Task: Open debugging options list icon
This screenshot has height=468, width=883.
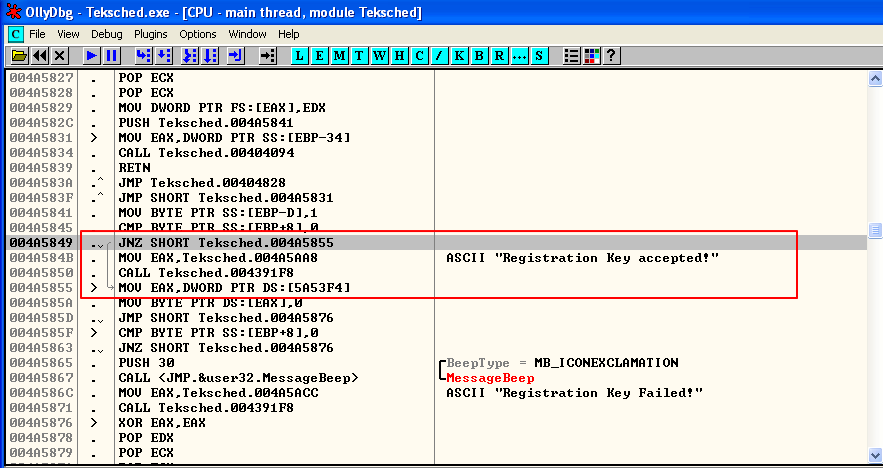Action: [x=572, y=55]
